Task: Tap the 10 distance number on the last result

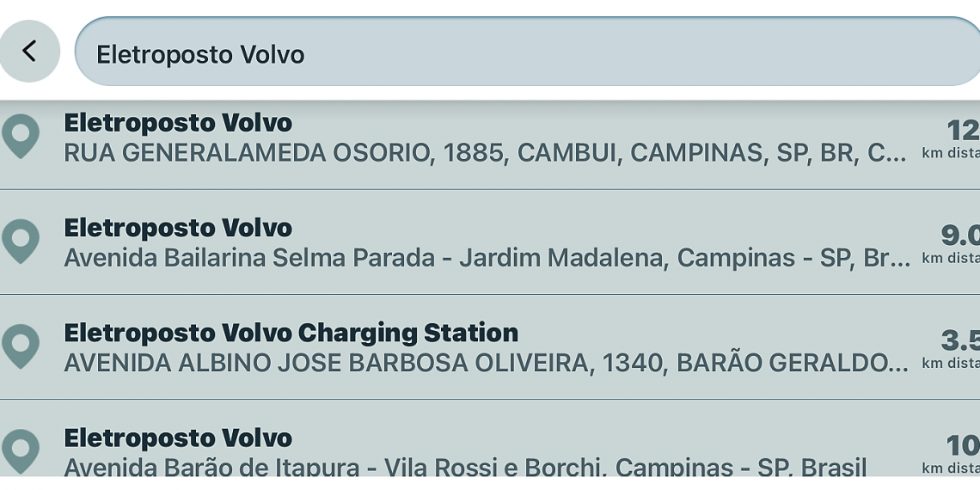Action: tap(963, 445)
